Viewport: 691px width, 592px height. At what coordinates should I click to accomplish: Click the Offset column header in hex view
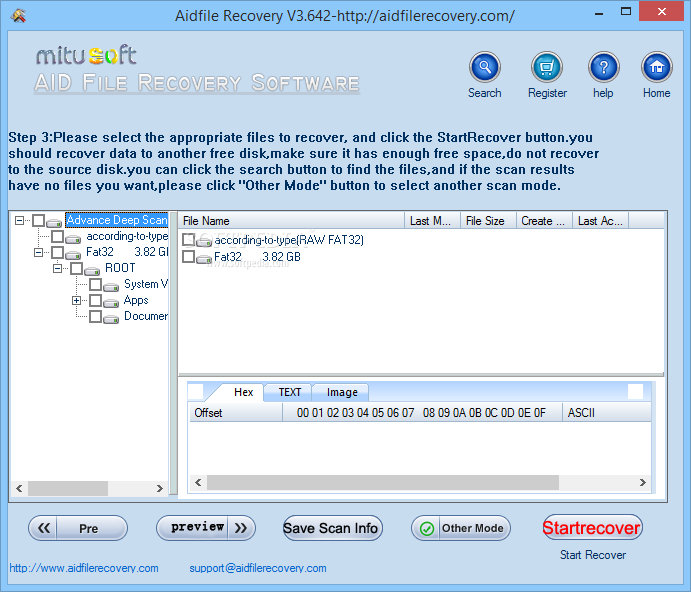pyautogui.click(x=236, y=413)
